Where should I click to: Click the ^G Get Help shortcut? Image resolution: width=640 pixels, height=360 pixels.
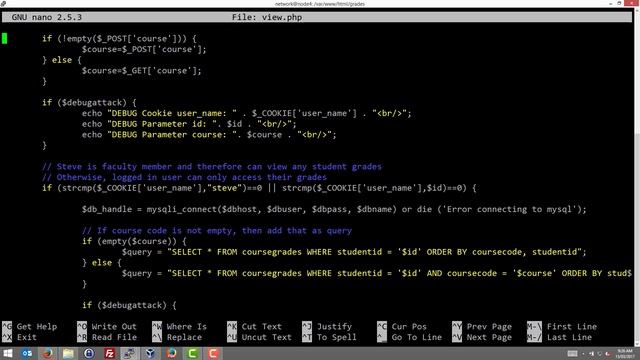29,326
